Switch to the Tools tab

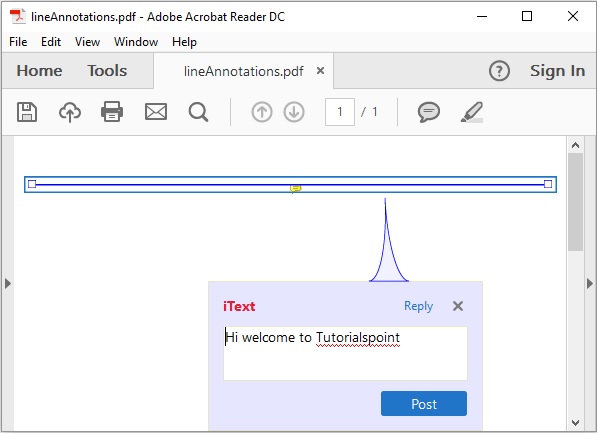tap(107, 71)
